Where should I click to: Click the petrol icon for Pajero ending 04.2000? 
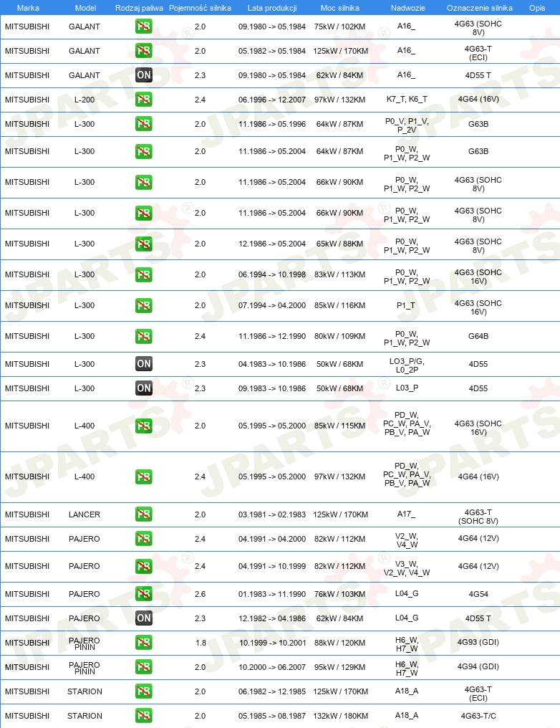point(144,539)
